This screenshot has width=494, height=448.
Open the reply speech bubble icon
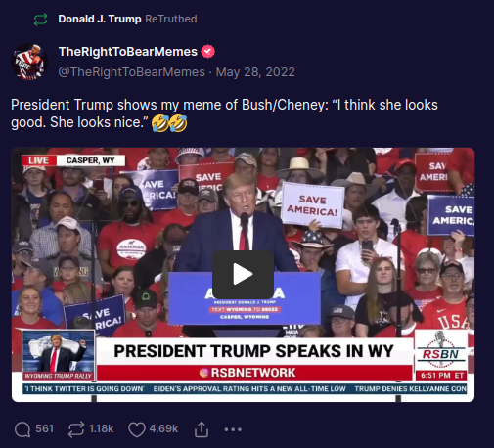click(22, 429)
